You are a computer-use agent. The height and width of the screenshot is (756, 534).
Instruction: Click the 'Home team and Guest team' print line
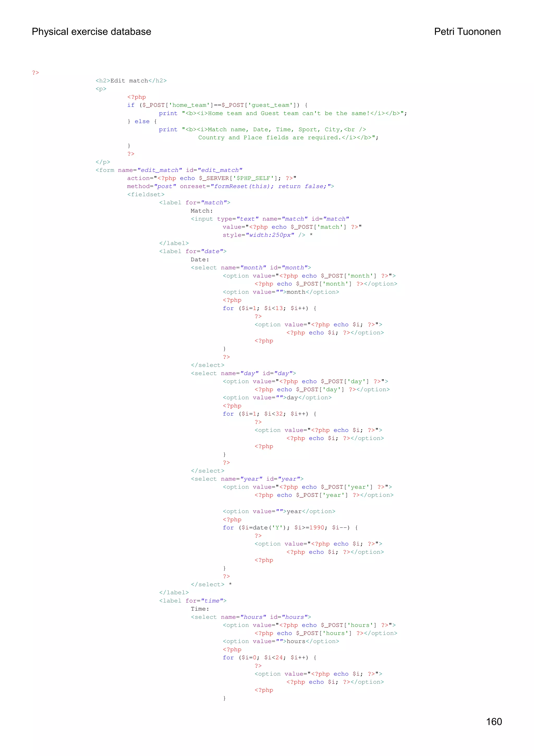point(283,113)
